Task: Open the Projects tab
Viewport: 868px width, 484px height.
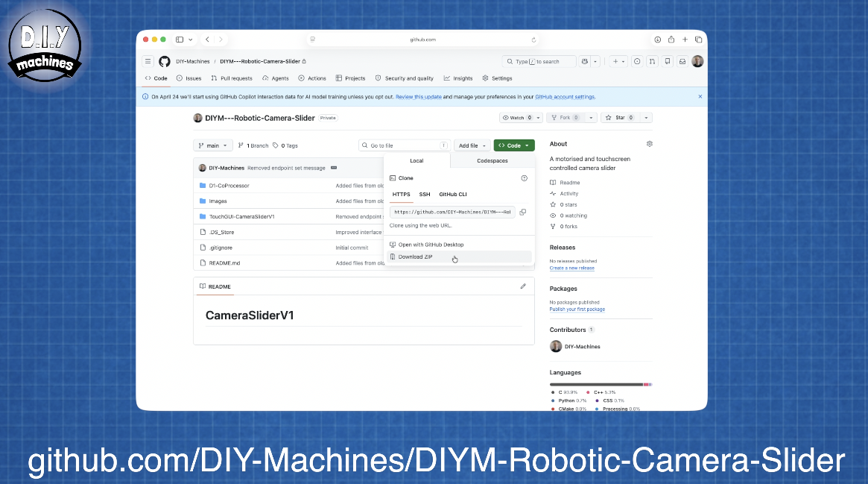Action: point(350,78)
